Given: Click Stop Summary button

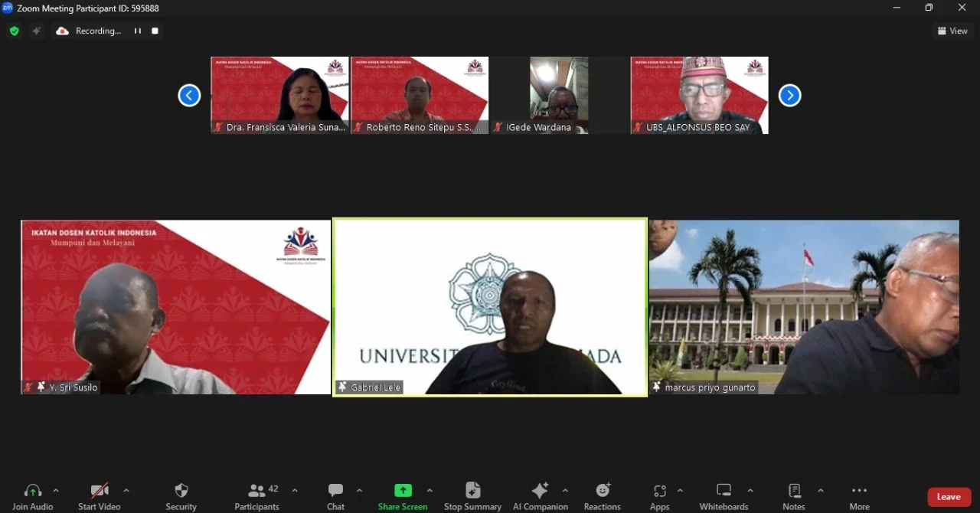Looking at the screenshot, I should point(472,496).
